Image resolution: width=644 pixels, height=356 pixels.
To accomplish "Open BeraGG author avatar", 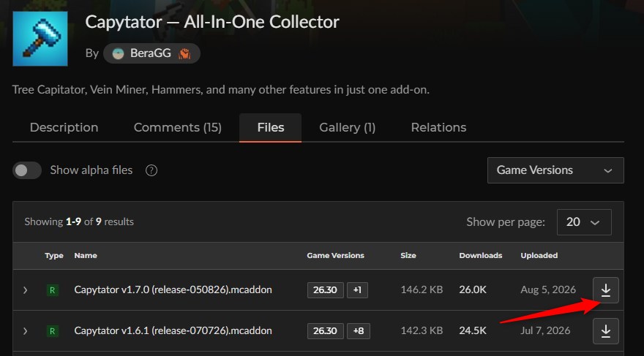I will pyautogui.click(x=119, y=53).
